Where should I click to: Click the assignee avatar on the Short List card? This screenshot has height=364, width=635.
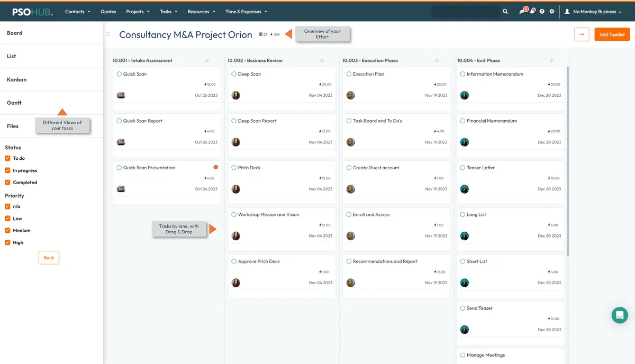[x=465, y=283]
